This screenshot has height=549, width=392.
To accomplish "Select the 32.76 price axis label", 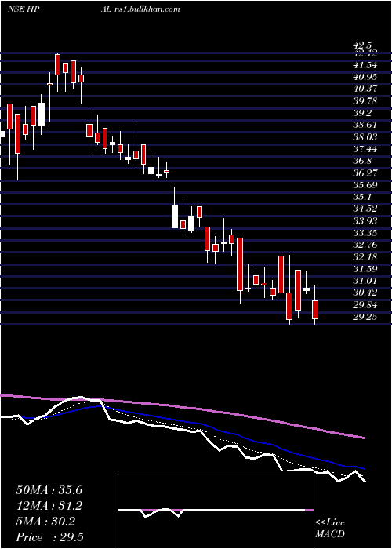I will [365, 245].
